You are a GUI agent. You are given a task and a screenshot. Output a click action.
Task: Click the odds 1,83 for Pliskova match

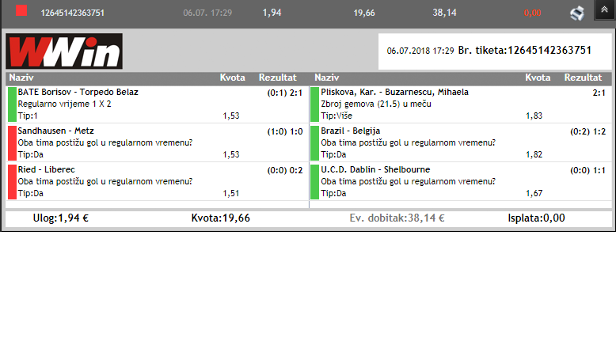point(534,116)
